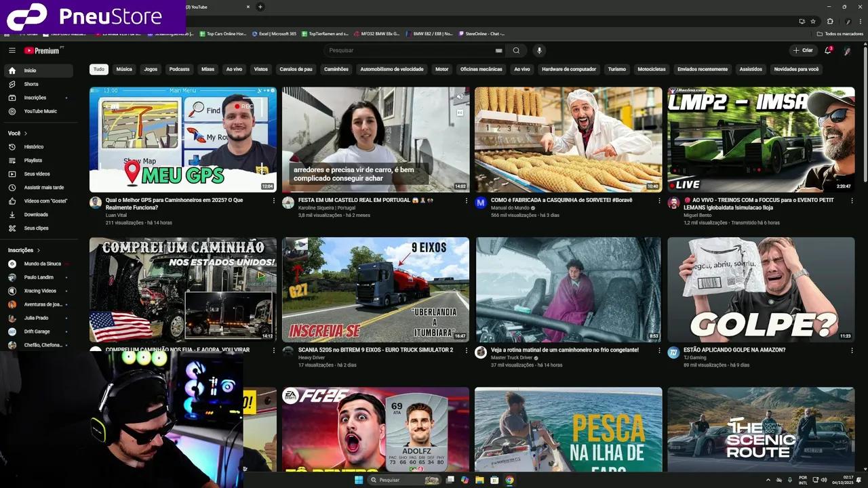
Task: Select the 'Tudo' filter chip
Action: coord(99,69)
